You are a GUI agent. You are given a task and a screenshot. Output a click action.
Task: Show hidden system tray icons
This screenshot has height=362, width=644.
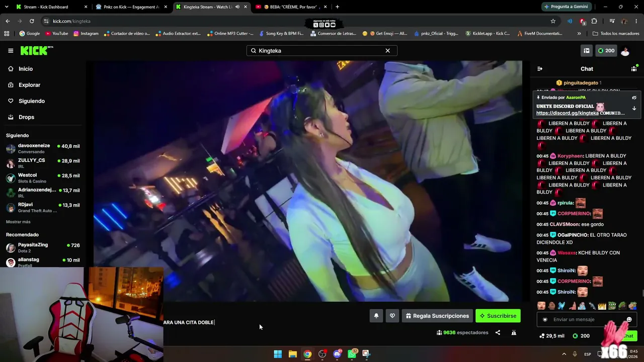tap(563, 354)
